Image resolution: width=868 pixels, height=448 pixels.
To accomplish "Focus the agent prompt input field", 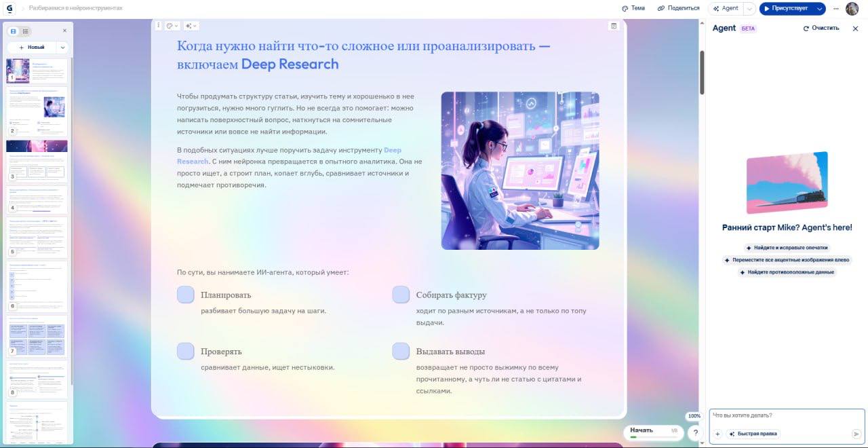I will (x=787, y=415).
